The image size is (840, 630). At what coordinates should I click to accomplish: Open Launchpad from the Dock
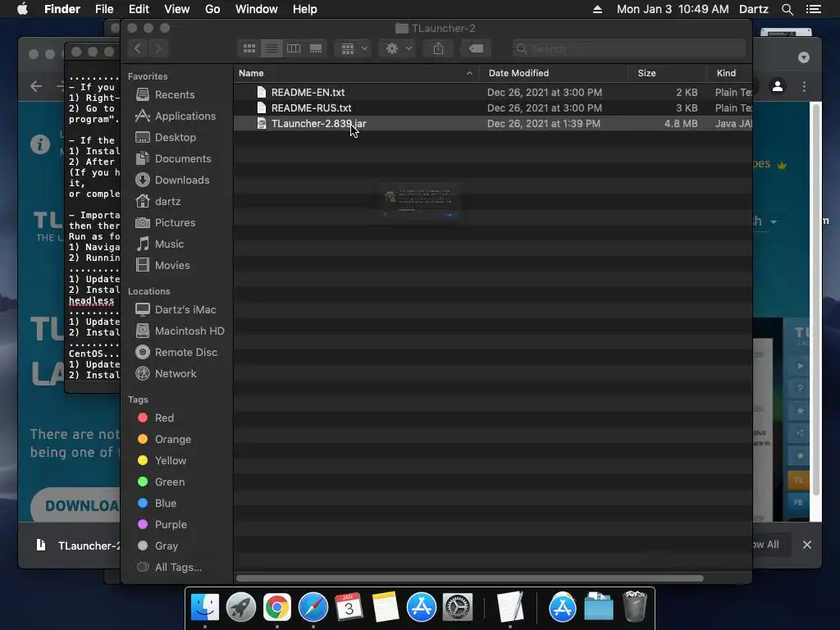[x=241, y=607]
